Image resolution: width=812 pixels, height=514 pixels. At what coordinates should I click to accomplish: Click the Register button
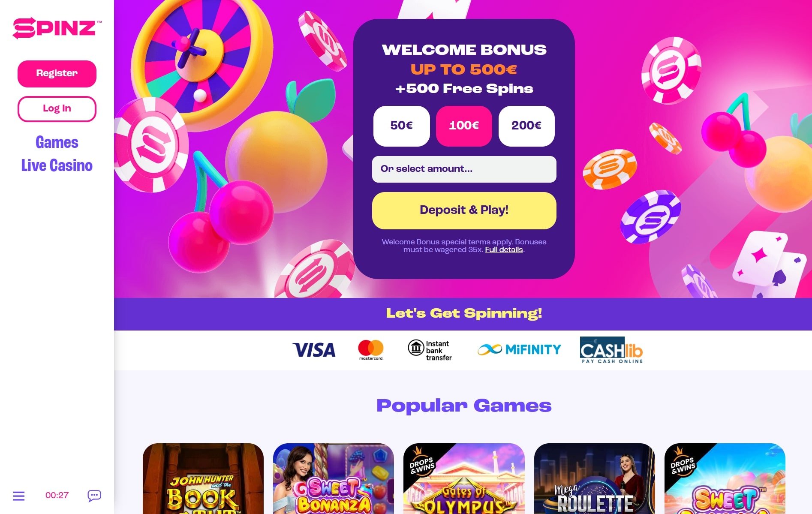point(57,74)
